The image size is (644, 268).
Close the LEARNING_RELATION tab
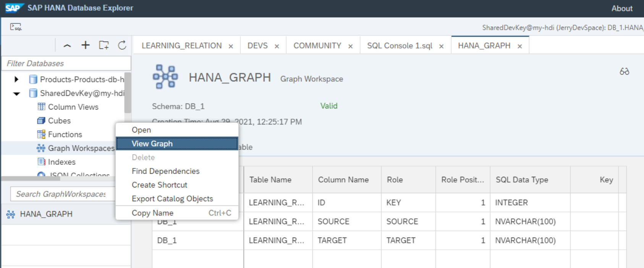(x=231, y=46)
